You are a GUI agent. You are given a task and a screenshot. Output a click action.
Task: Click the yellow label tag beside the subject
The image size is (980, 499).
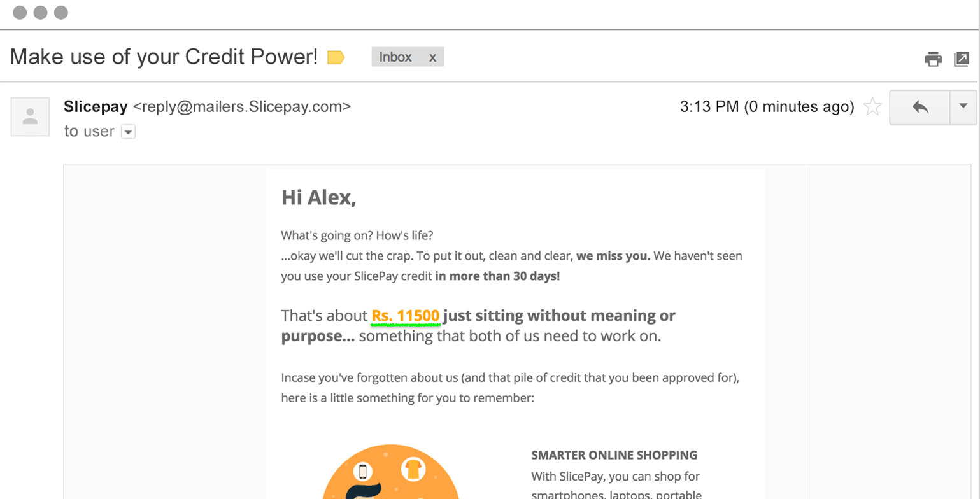tap(335, 57)
